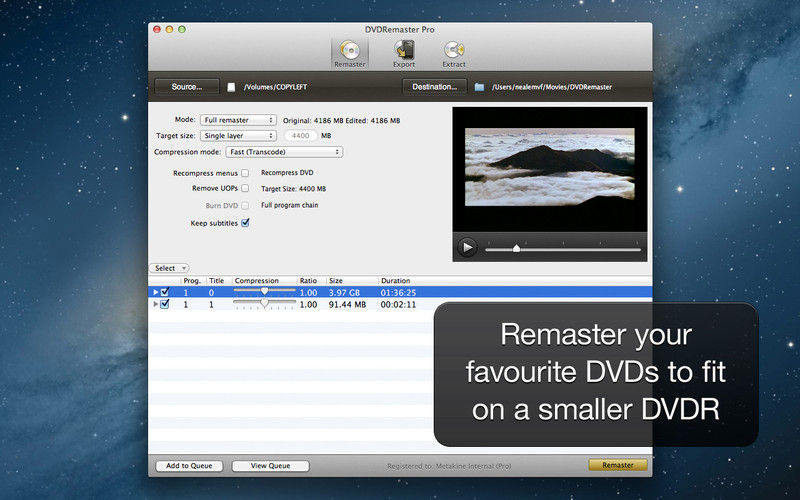The width and height of the screenshot is (800, 500).
Task: Click the Prog. column header
Action: (192, 281)
